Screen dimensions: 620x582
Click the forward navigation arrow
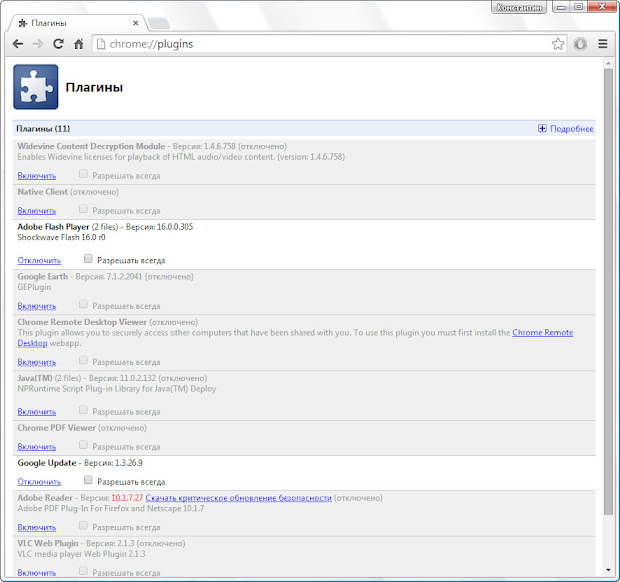[x=38, y=44]
